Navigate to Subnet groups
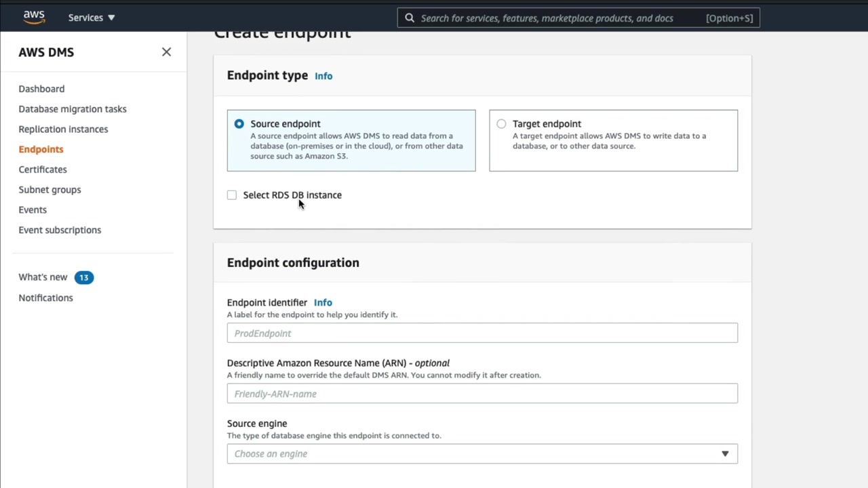The height and width of the screenshot is (488, 868). click(x=50, y=190)
